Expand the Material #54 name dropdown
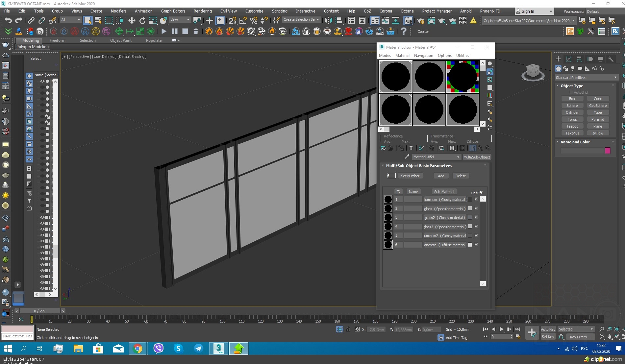The width and height of the screenshot is (625, 364). (x=458, y=157)
